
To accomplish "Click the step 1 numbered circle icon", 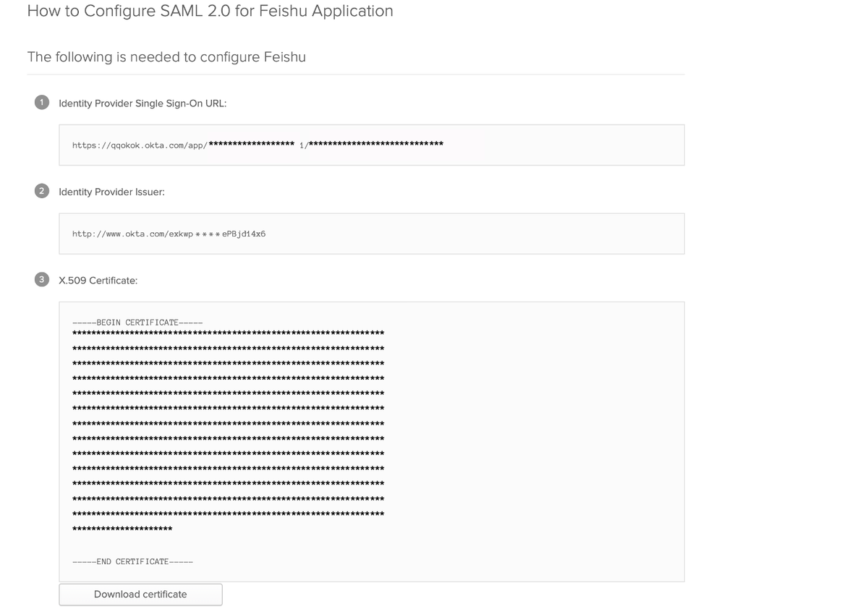I will tap(41, 103).
